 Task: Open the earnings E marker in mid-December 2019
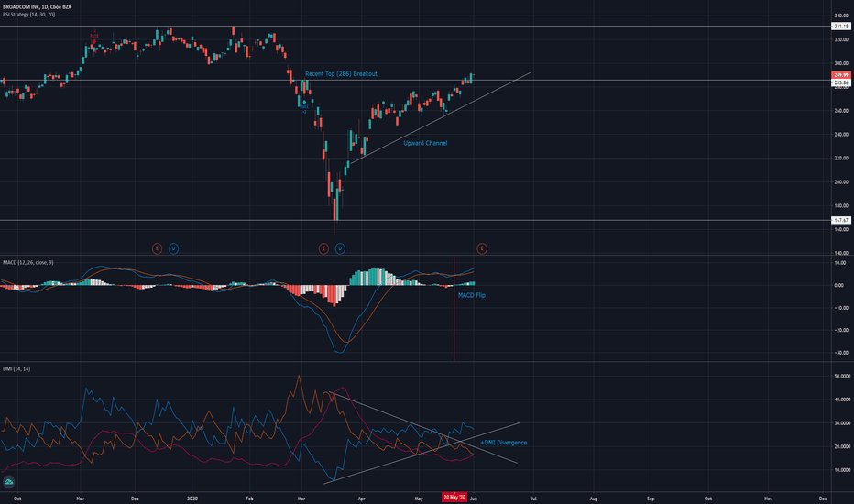click(157, 248)
